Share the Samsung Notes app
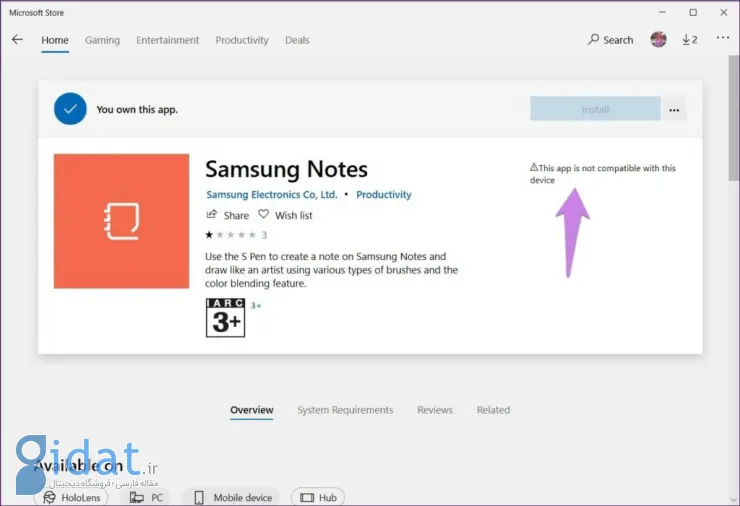Screen dimensions: 740x506 pyautogui.click(x=228, y=215)
